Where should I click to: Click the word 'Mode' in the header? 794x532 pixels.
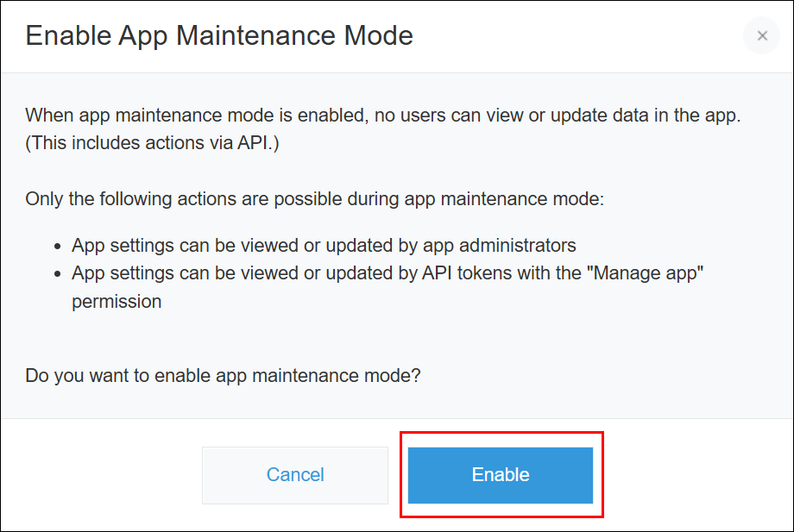pos(379,36)
